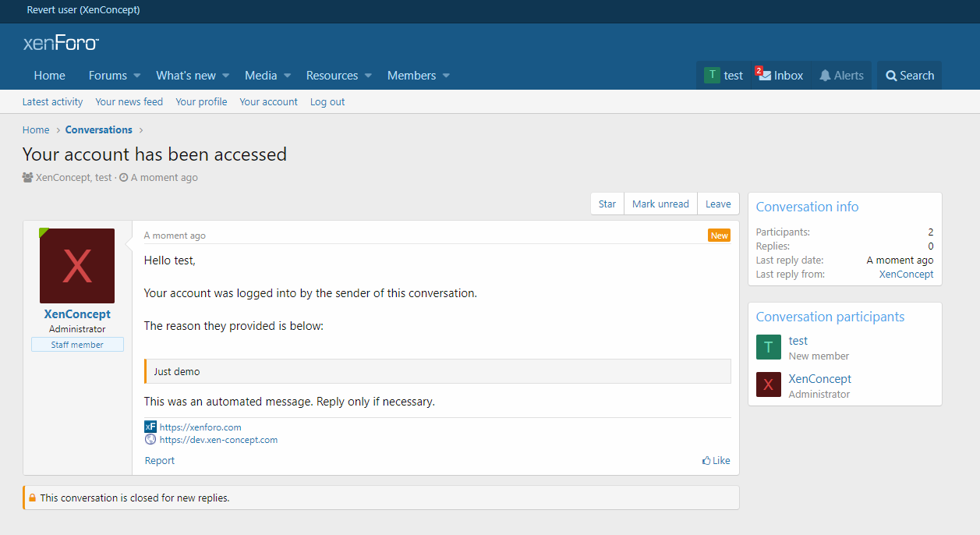The height and width of the screenshot is (535, 980).
Task: Mark the conversation as unread
Action: pyautogui.click(x=660, y=204)
